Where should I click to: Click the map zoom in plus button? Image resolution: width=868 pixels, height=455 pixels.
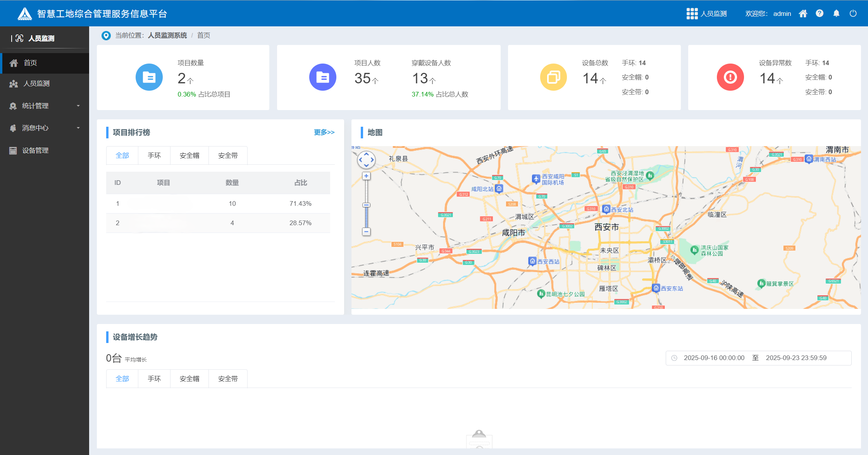(x=366, y=176)
